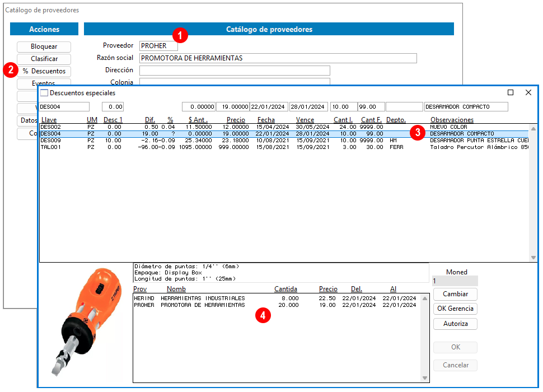Image resolution: width=543 pixels, height=392 pixels.
Task: Click the Fecha field 22/01/2024
Action: click(269, 106)
